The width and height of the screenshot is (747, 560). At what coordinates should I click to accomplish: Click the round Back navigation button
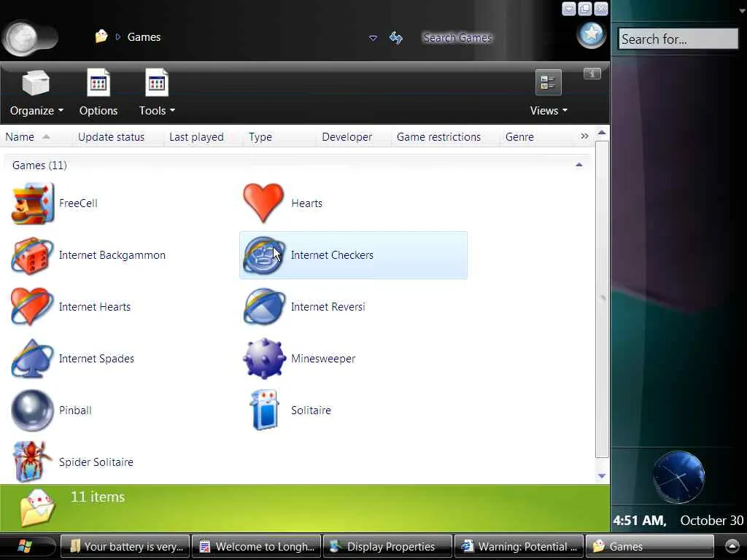(x=23, y=38)
